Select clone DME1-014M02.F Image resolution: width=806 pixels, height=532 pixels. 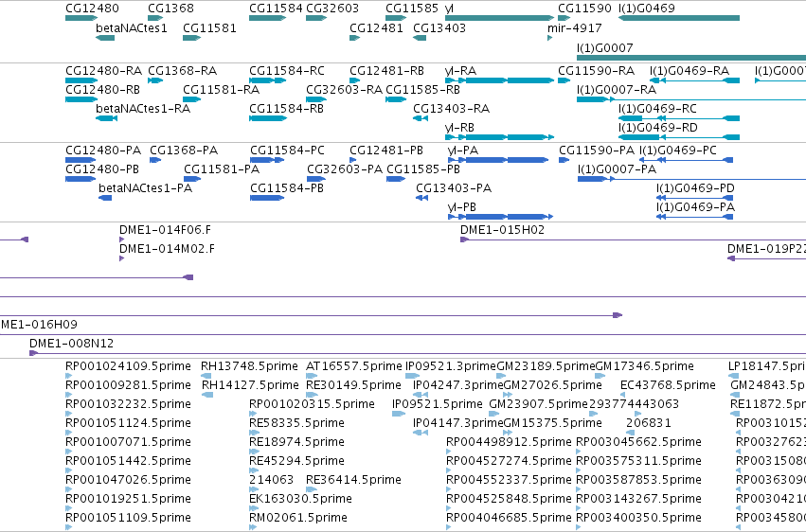click(167, 249)
